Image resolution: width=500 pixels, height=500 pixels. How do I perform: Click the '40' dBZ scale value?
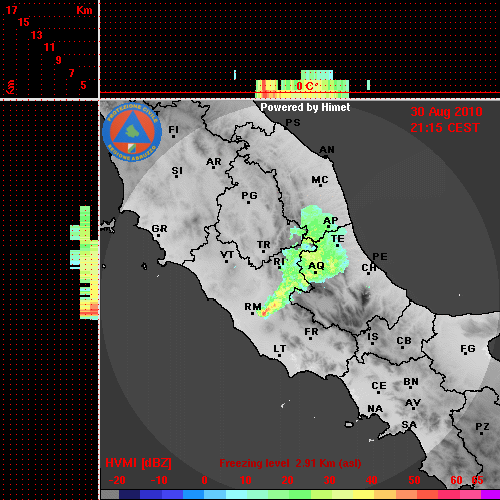tap(372, 480)
